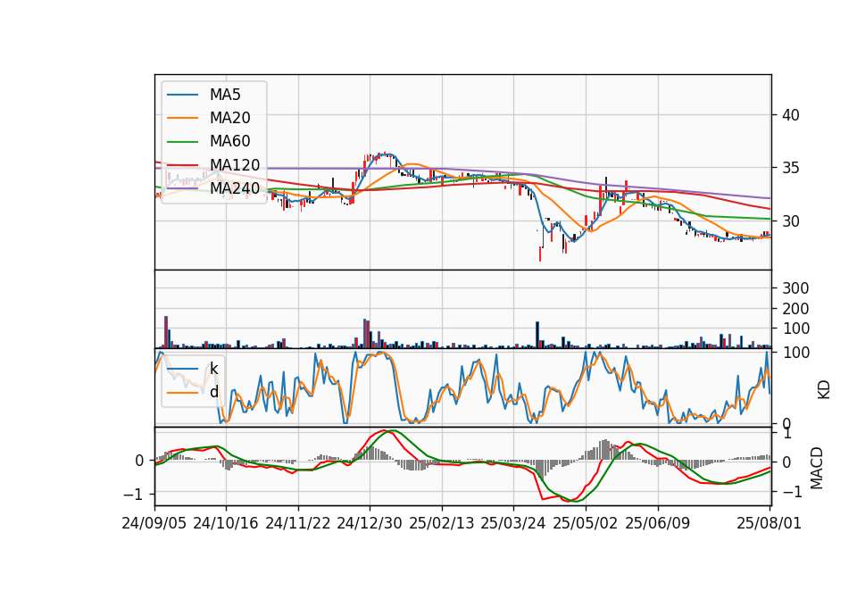Click the 24/10/16 date label
The width and height of the screenshot is (857, 616).
(226, 523)
